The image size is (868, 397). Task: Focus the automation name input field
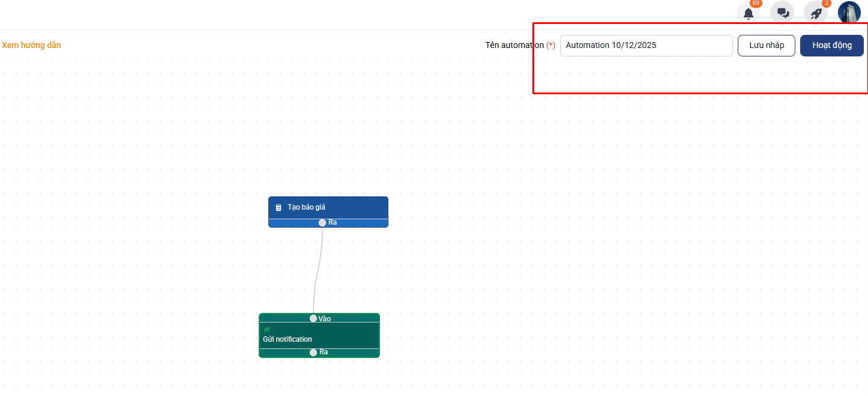tap(646, 46)
